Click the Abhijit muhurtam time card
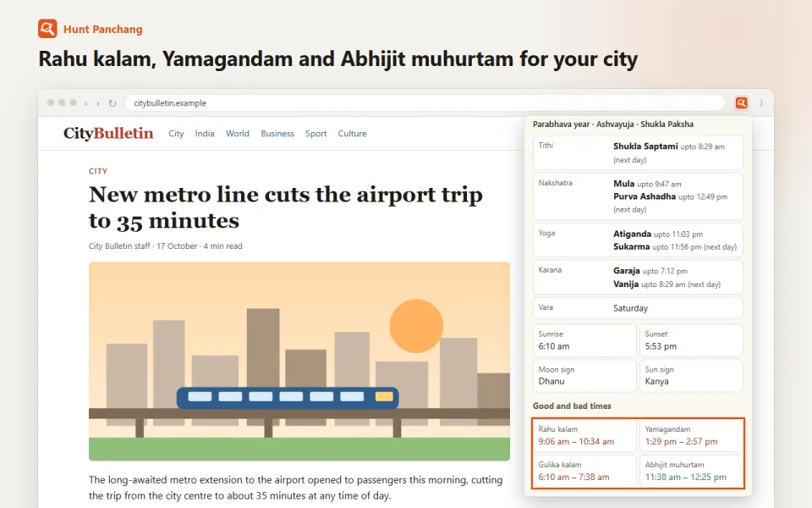Viewport: 812px width, 508px height. 691,471
